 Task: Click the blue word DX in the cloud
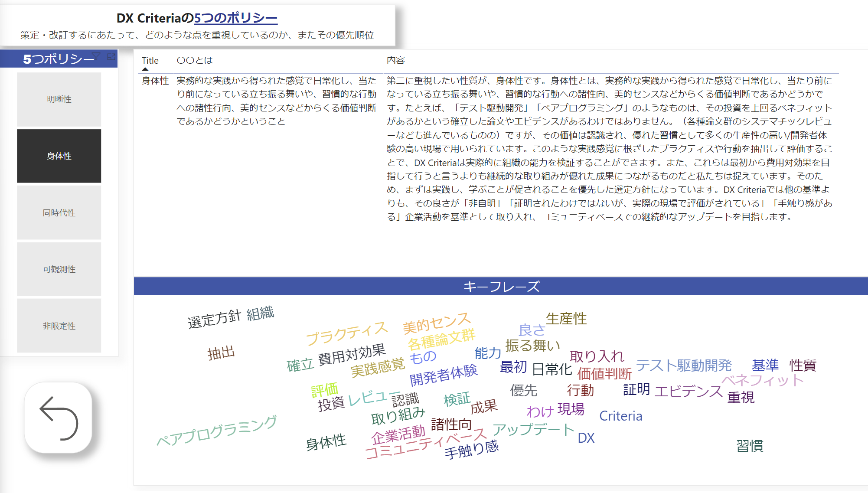tap(586, 438)
